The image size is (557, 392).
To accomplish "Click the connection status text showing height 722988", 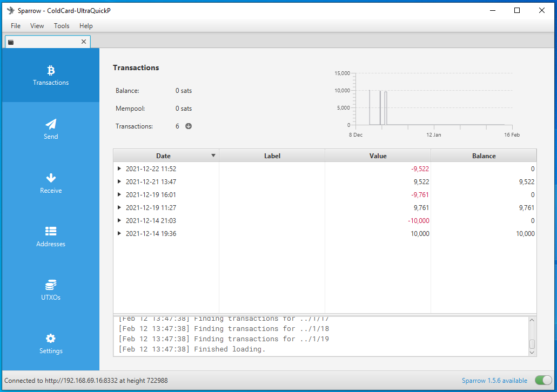I will point(86,381).
